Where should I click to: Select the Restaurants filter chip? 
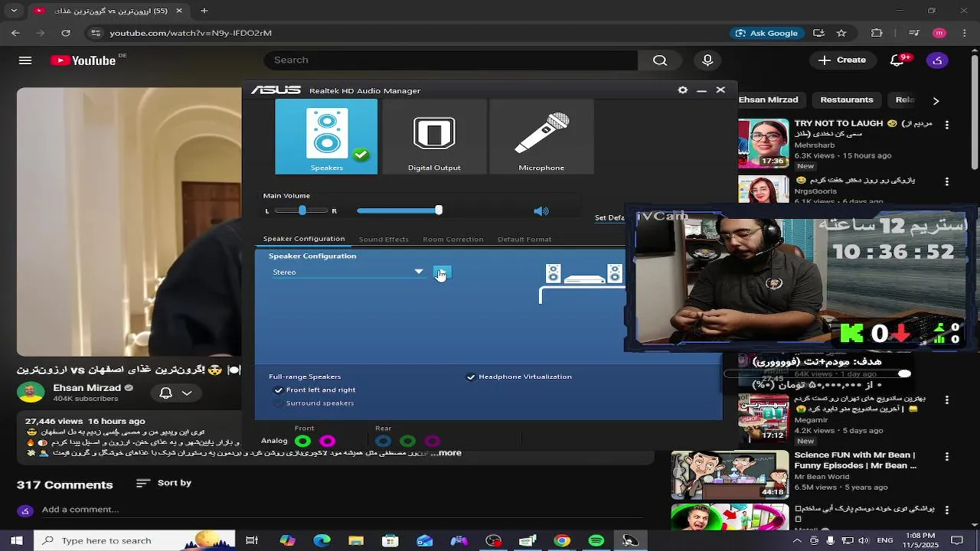(x=847, y=99)
